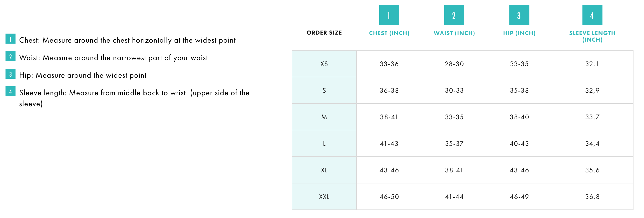Click small number 3 badge beside Hip instruction
Image resolution: width=644 pixels, height=218 pixels.
point(11,74)
